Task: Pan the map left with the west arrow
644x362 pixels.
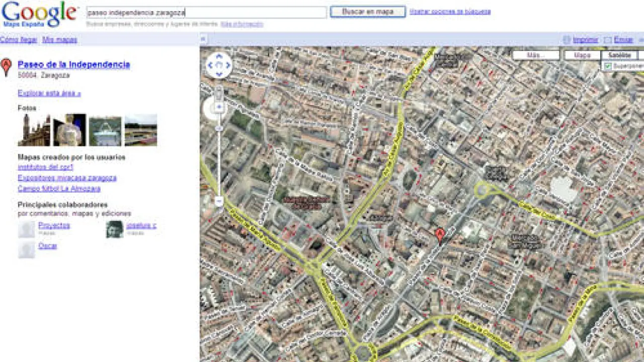Action: point(211,65)
